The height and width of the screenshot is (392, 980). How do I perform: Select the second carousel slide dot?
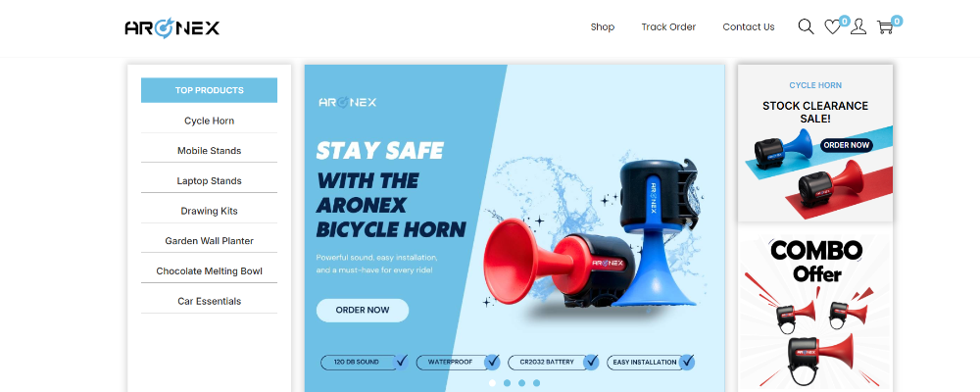click(507, 382)
